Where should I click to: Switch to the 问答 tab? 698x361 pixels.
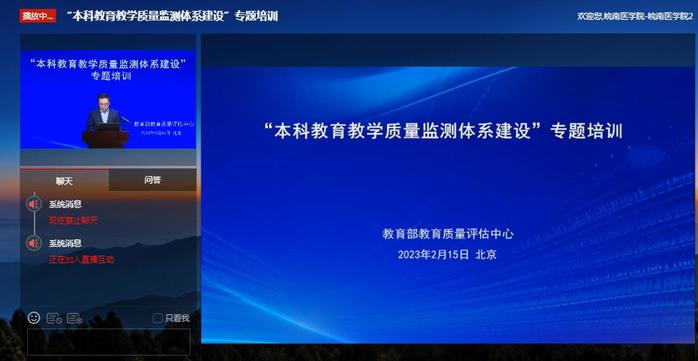[152, 180]
